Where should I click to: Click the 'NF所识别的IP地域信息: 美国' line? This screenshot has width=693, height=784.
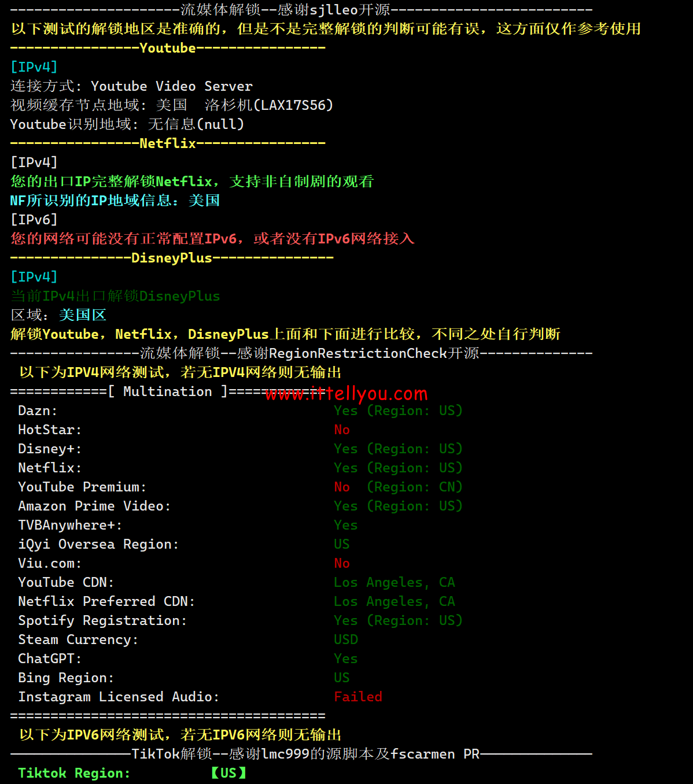pos(115,201)
